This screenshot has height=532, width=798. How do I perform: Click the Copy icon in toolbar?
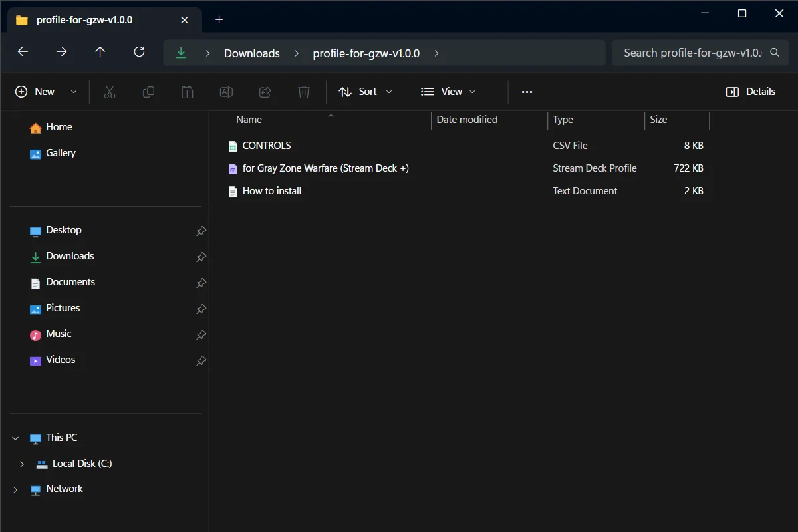(148, 92)
